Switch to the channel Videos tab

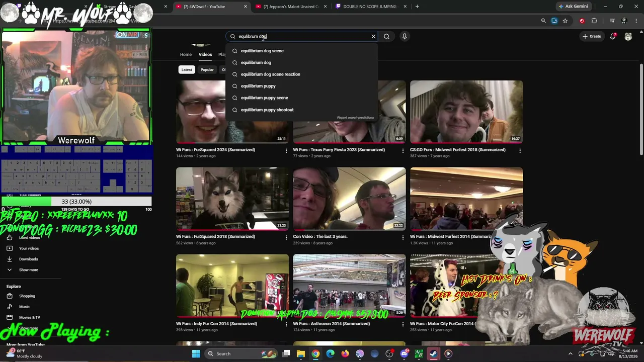click(205, 54)
